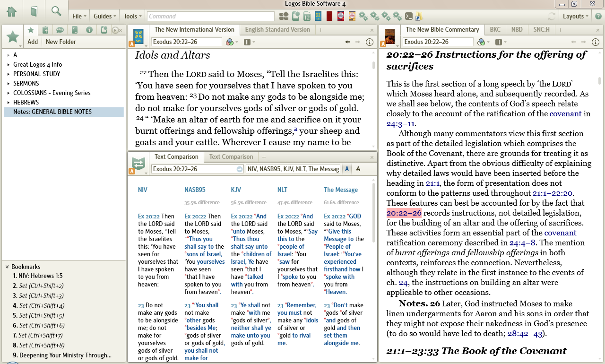
Task: Follow the 21:1–22:20 reference link
Action: [x=553, y=193]
